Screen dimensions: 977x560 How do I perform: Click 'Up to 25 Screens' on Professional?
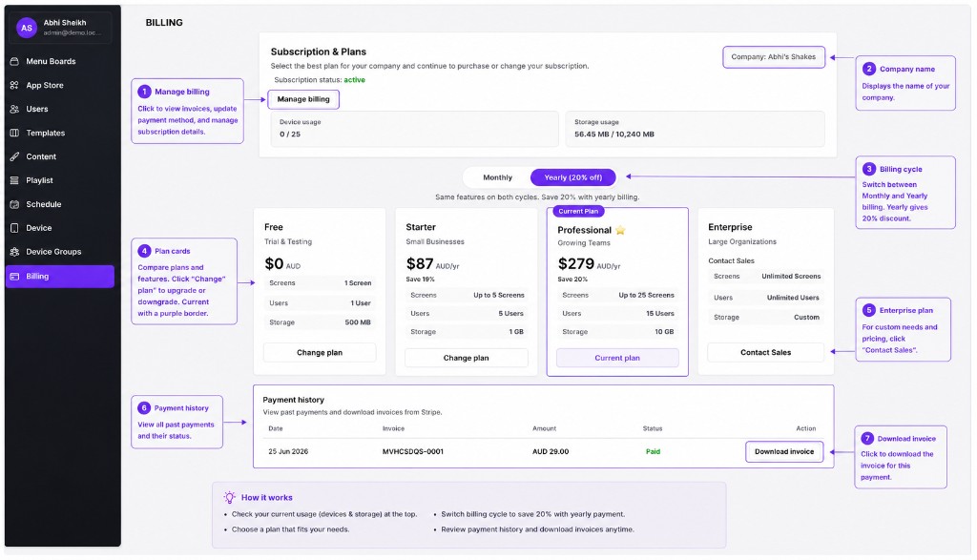pos(646,295)
